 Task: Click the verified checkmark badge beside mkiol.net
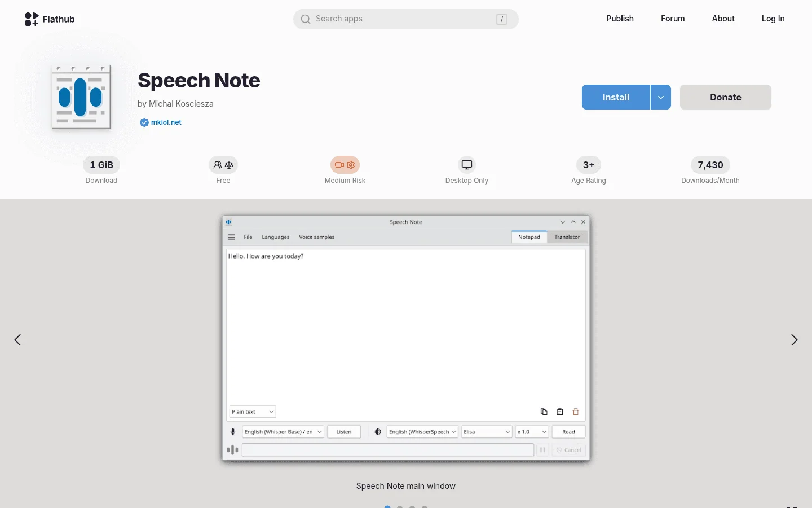click(x=144, y=122)
